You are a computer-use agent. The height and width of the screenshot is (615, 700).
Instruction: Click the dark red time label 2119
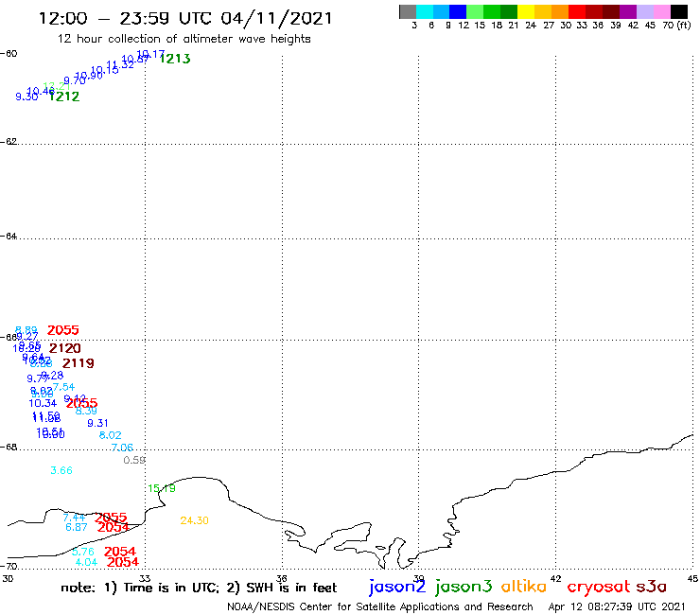[x=79, y=363]
